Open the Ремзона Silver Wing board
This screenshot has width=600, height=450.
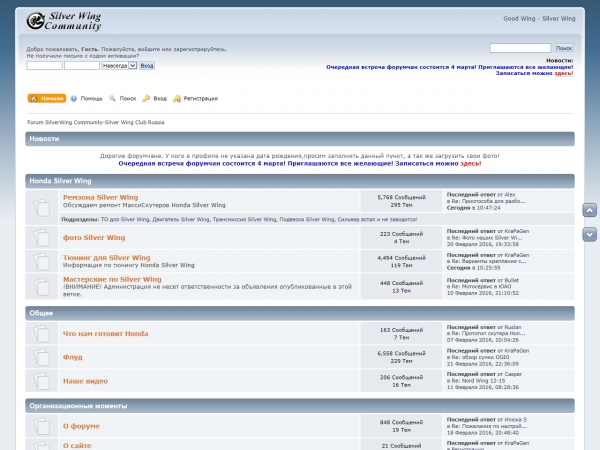(101, 197)
